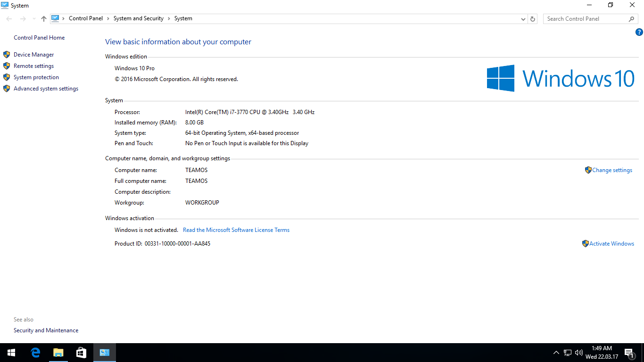Open Remote settings link
Viewport: 644px width, 362px height.
(33, 66)
